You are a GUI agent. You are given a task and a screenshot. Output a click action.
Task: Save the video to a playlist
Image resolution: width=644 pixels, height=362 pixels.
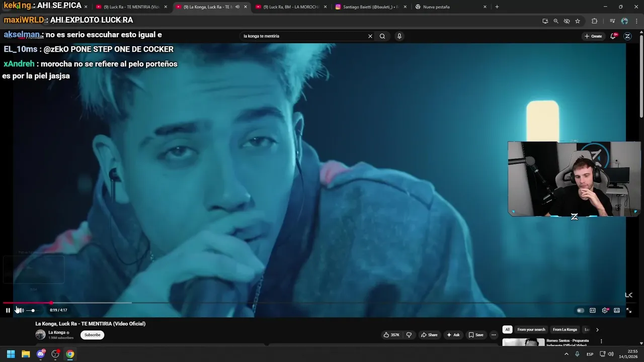(x=476, y=335)
